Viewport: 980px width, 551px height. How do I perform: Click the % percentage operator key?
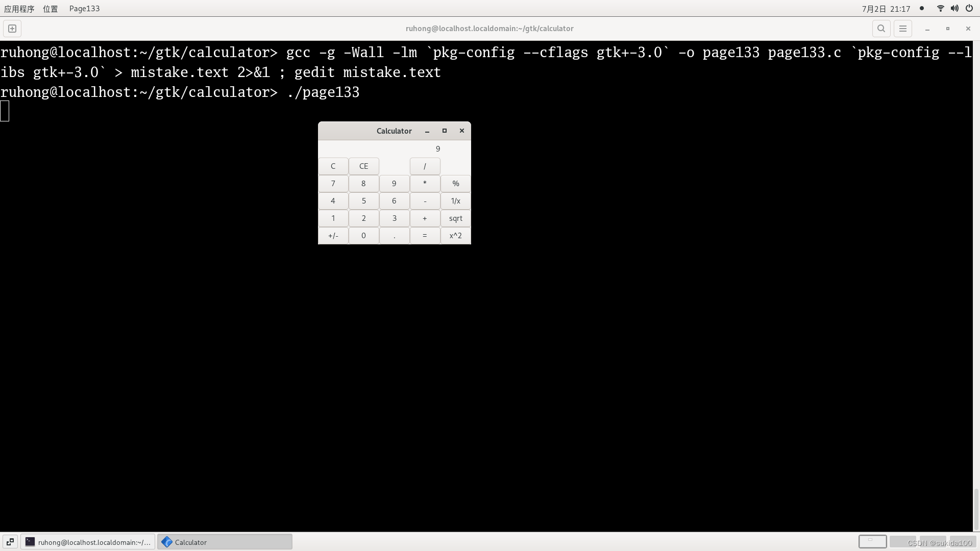pos(455,183)
